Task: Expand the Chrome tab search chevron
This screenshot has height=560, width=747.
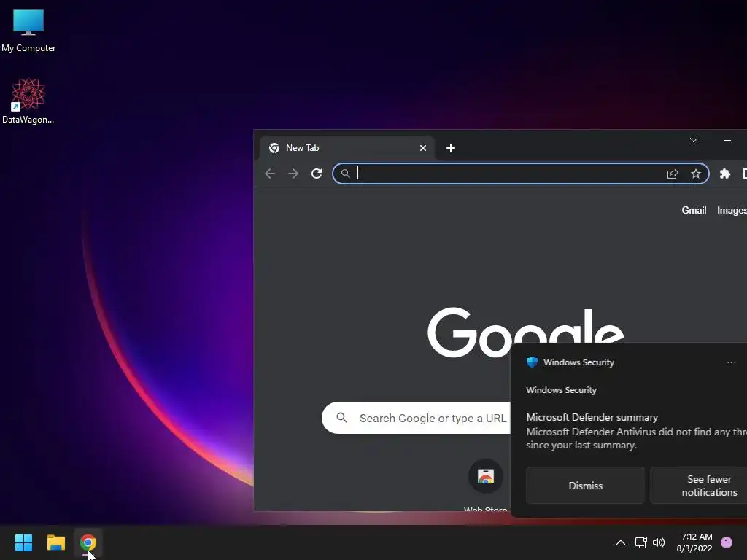Action: (x=694, y=140)
